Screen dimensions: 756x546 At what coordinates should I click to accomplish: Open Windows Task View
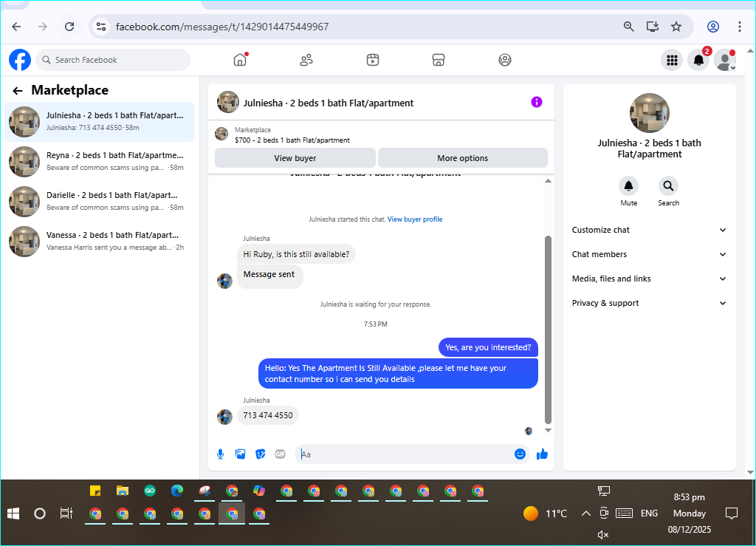click(x=66, y=513)
